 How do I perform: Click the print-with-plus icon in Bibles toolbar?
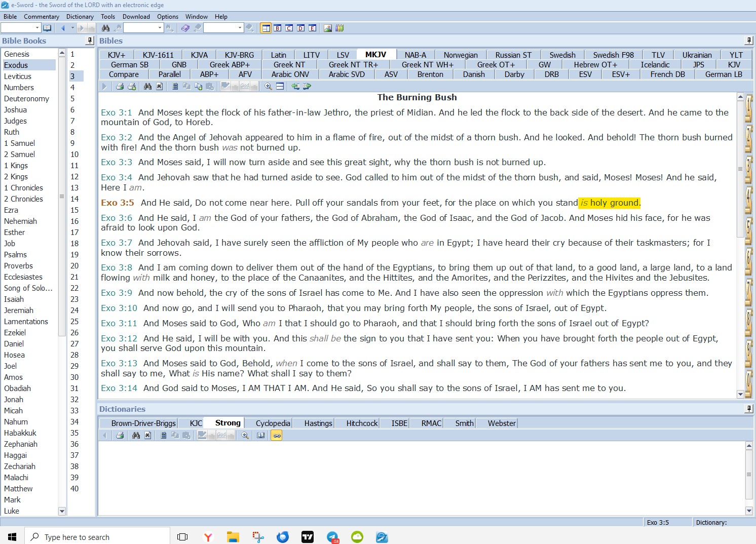tap(132, 87)
